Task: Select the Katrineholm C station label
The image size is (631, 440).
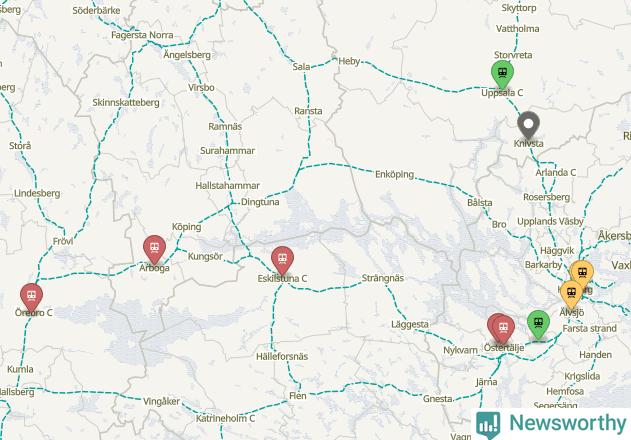Action: [x=225, y=418]
